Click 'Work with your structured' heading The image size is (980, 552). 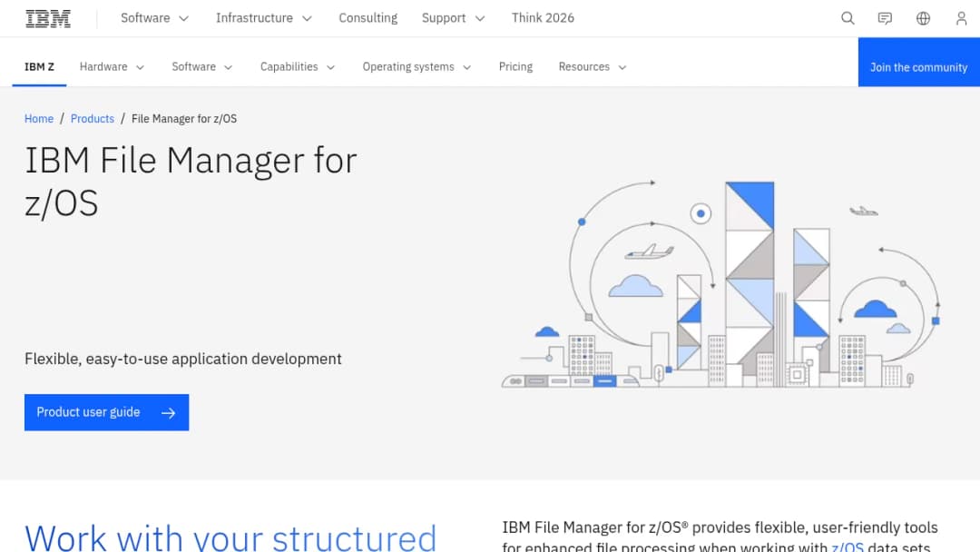pyautogui.click(x=230, y=537)
